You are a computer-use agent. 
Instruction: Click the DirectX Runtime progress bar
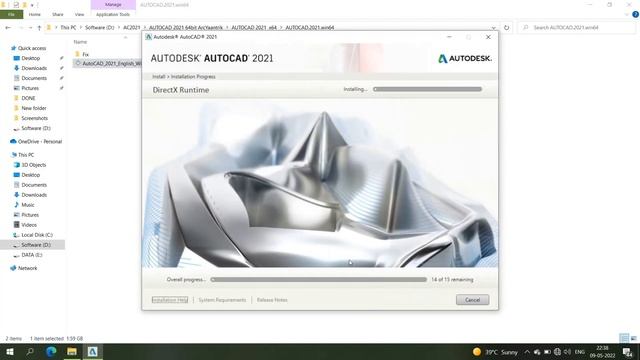pyautogui.click(x=427, y=89)
